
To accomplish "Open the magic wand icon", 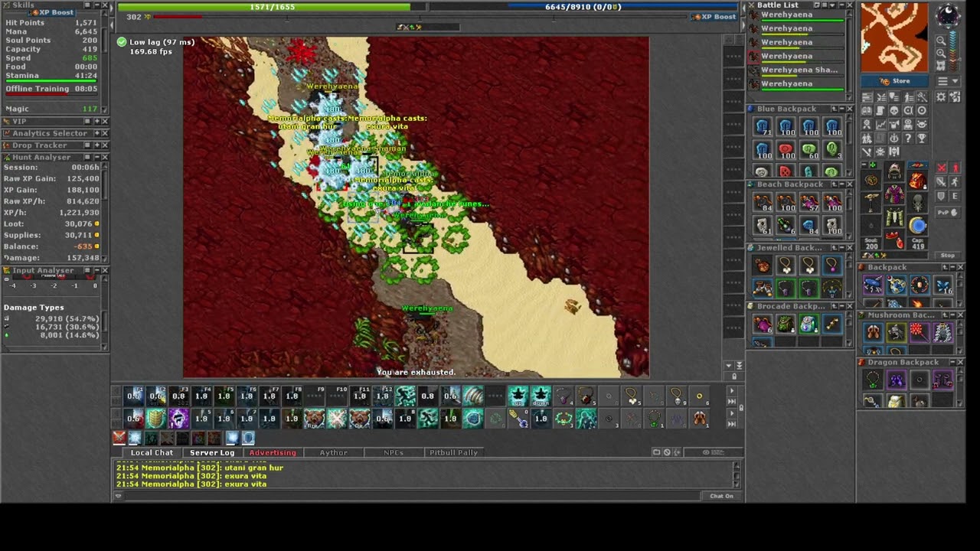I will tap(922, 97).
